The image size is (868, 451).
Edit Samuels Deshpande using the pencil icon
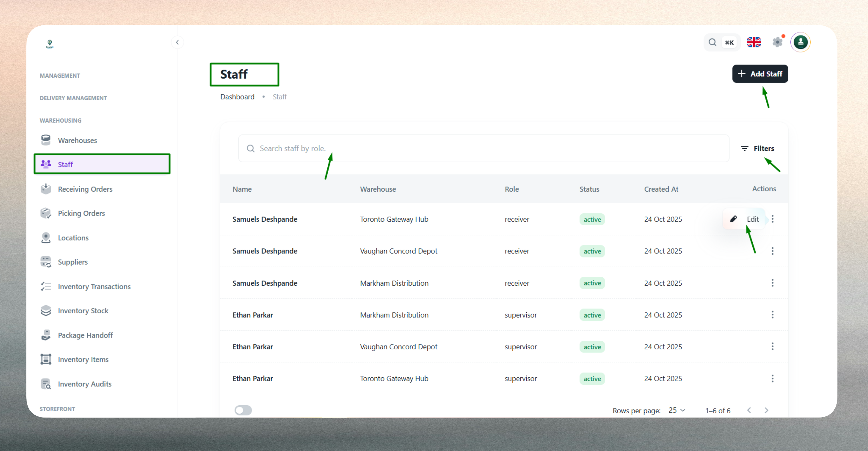734,219
